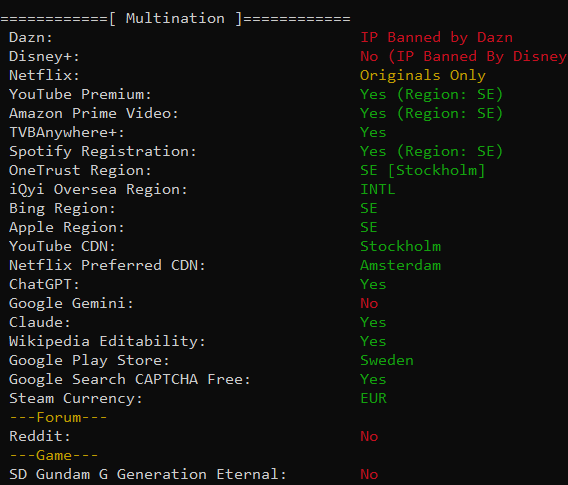Click 'SE' value next to Apple Region
Screen dimensions: 568x485
pos(369,227)
